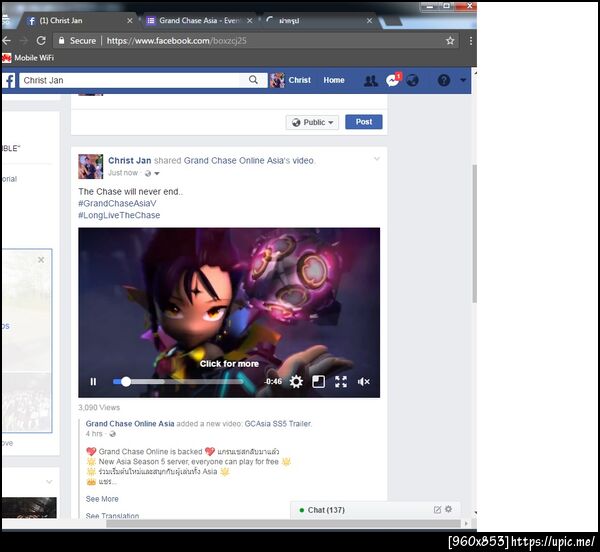Close the left sidebar ad box
Viewport: 600px width, 552px height.
click(41, 260)
